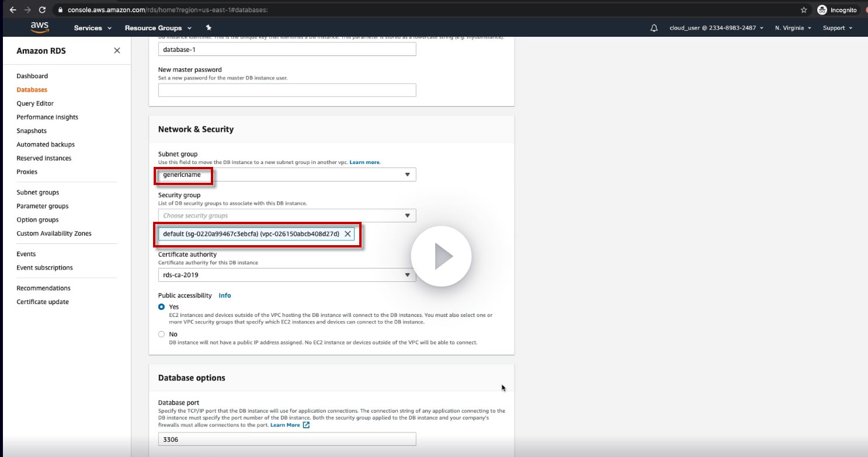Click the New master password field
Image resolution: width=868 pixels, height=457 pixels.
pos(287,90)
